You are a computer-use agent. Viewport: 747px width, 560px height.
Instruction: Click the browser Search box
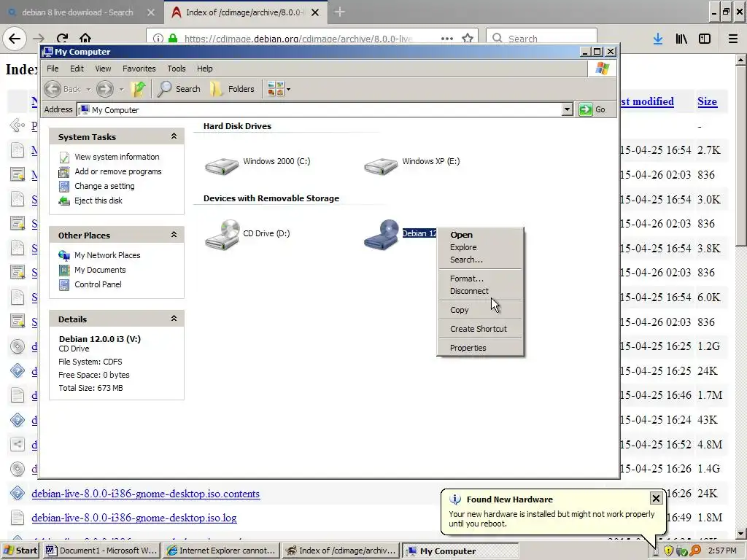tap(541, 38)
